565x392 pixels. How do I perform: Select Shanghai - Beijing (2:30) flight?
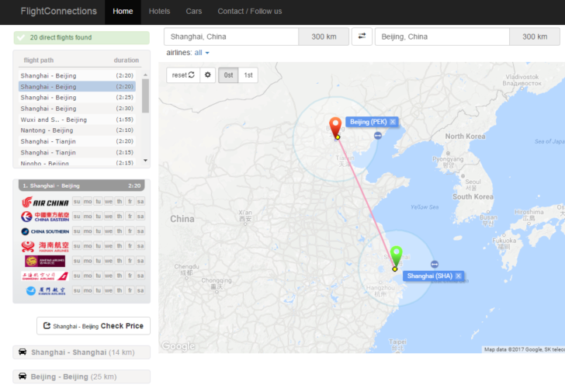click(77, 109)
